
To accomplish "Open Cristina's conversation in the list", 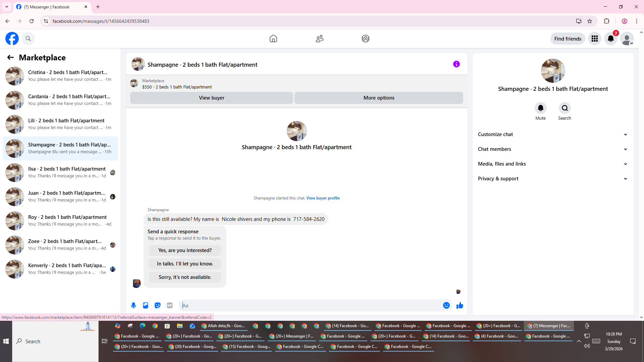I will 60,76.
